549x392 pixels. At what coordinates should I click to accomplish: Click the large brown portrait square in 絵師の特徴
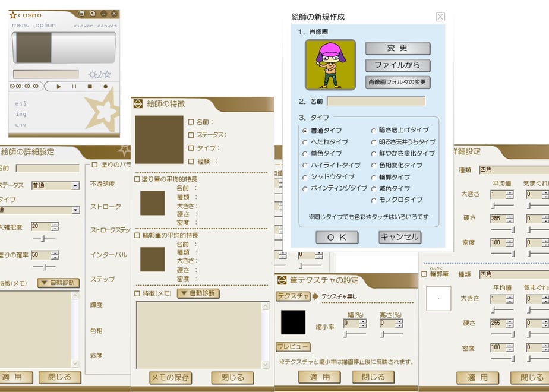(x=159, y=140)
